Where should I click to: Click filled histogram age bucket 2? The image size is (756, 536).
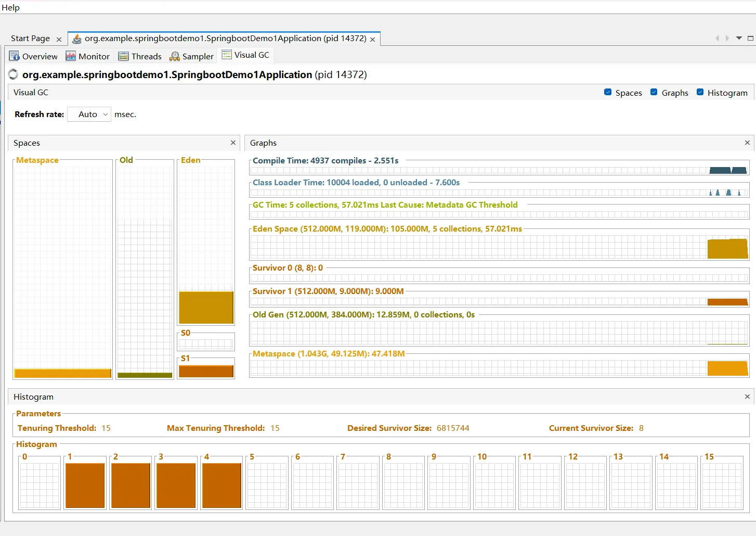[x=131, y=485]
